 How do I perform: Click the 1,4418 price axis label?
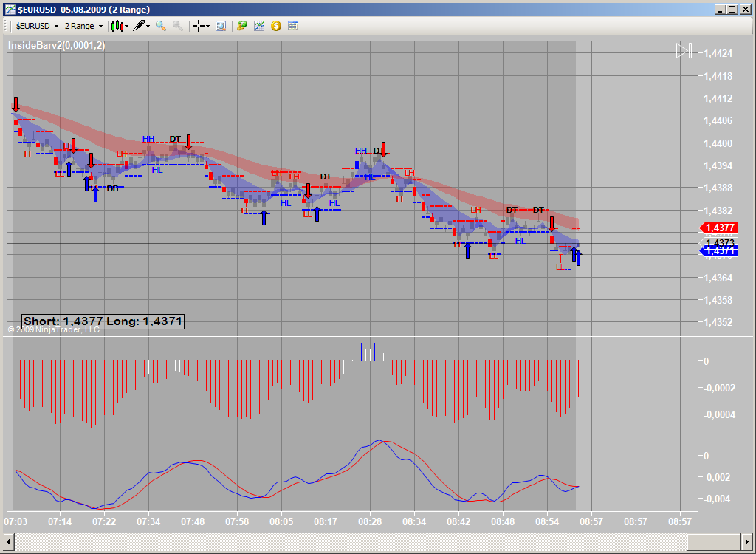(x=718, y=76)
